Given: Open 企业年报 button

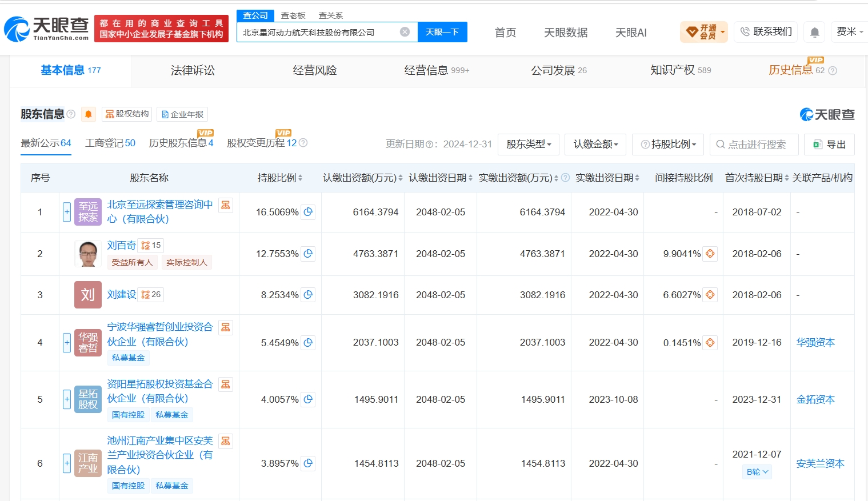Looking at the screenshot, I should pyautogui.click(x=182, y=114).
